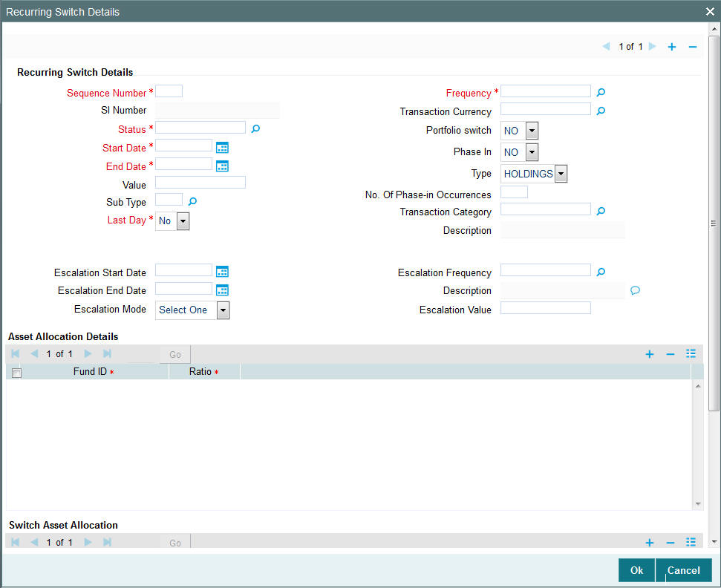Expand Type dropdown showing HOLDINGS
The image size is (721, 588).
(x=561, y=174)
